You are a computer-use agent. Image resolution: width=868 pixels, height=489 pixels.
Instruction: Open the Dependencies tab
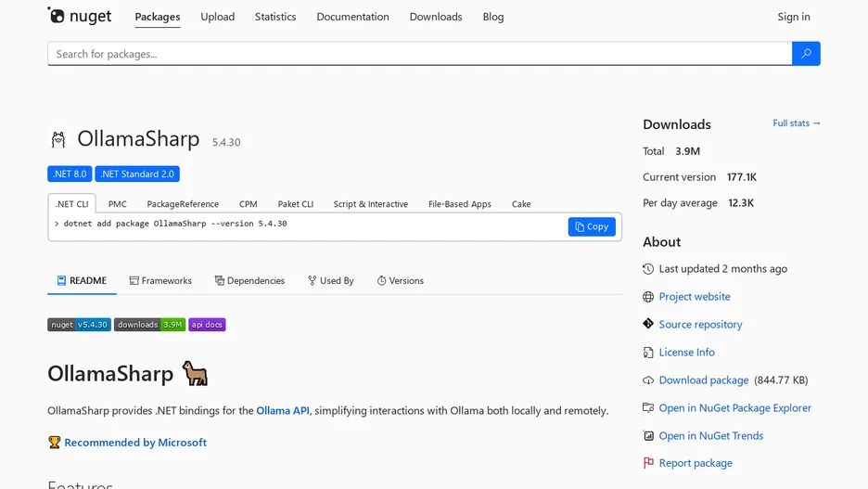click(249, 281)
